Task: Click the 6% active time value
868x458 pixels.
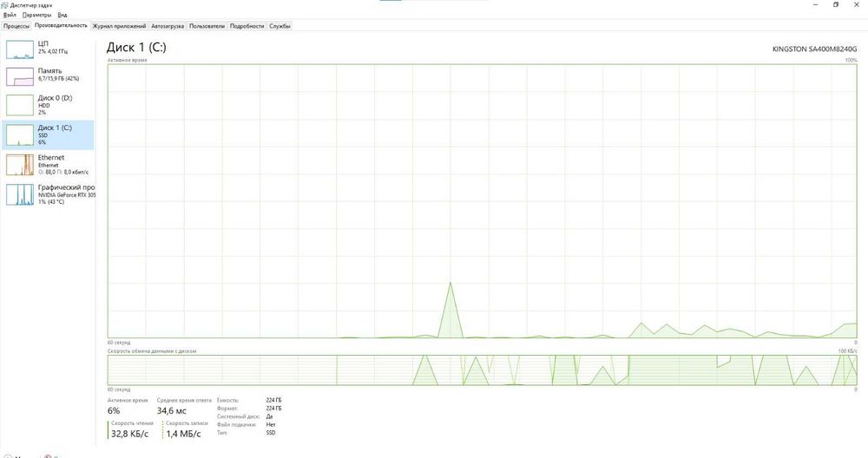Action: pyautogui.click(x=114, y=410)
